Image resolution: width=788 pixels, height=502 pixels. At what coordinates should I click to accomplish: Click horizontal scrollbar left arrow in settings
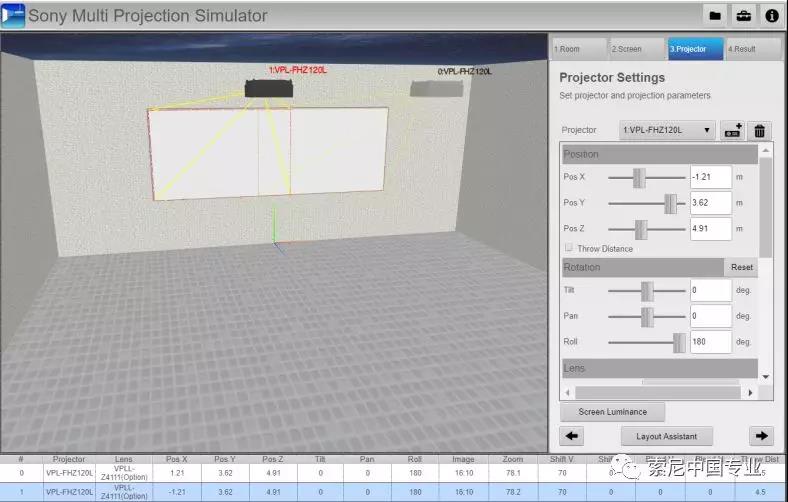click(x=568, y=392)
